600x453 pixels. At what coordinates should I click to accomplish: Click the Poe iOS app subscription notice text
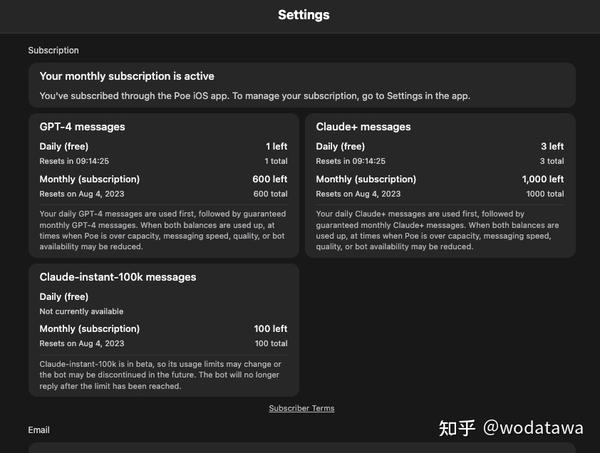coord(255,95)
